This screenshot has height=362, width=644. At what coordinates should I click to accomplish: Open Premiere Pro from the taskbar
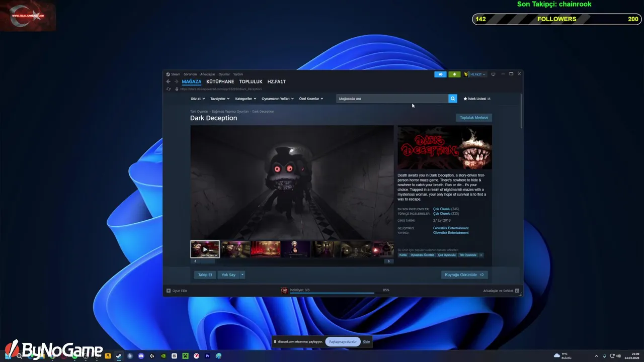point(207,356)
